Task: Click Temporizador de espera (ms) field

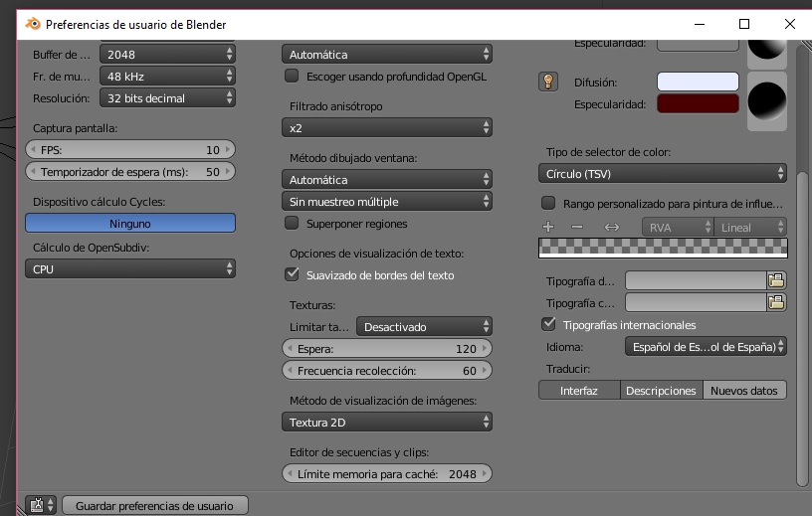Action: 130,171
